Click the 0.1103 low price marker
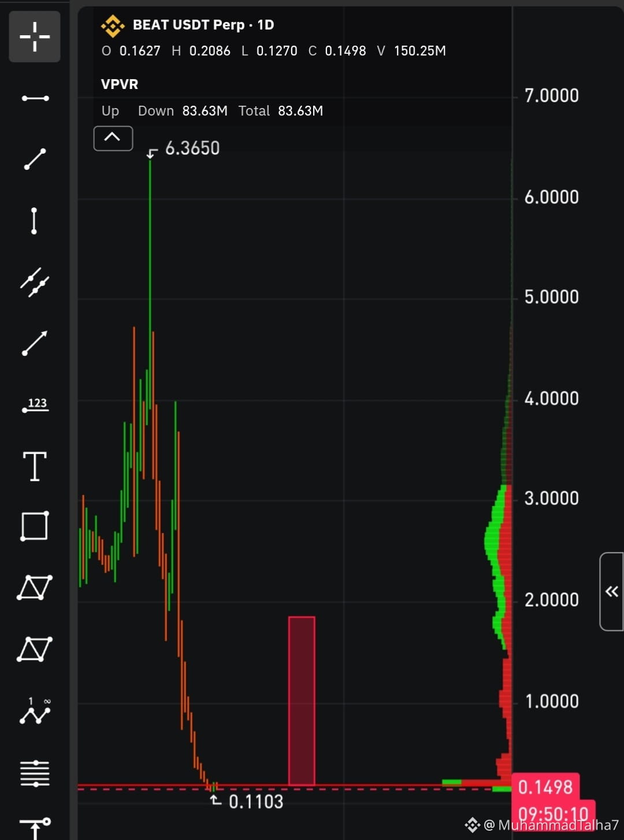This screenshot has height=840, width=624. point(256,802)
